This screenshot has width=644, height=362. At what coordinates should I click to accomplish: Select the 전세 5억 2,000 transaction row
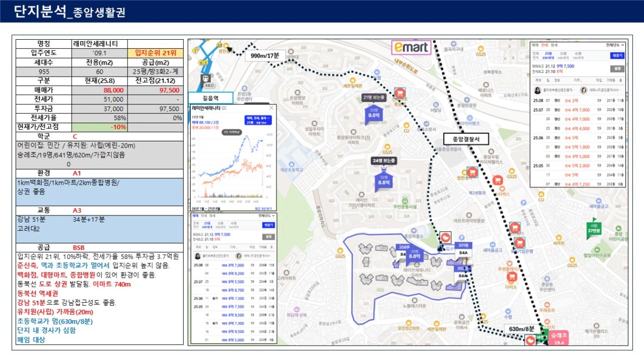(x=578, y=166)
